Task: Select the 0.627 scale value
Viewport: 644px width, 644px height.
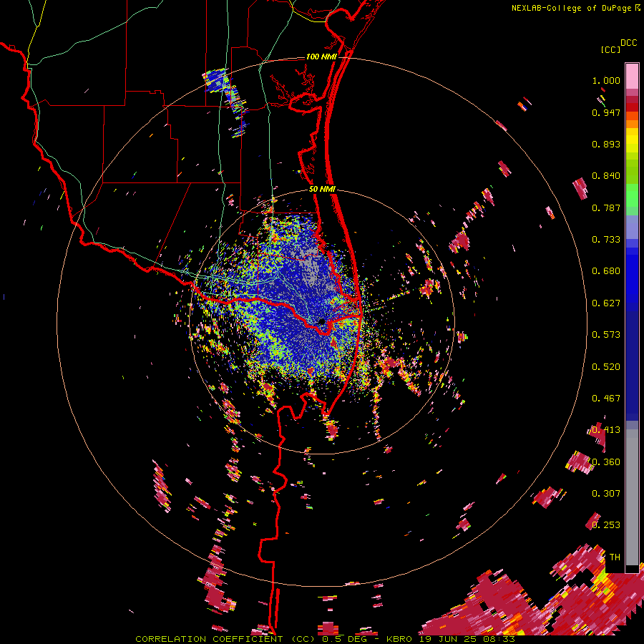Action: [x=606, y=303]
